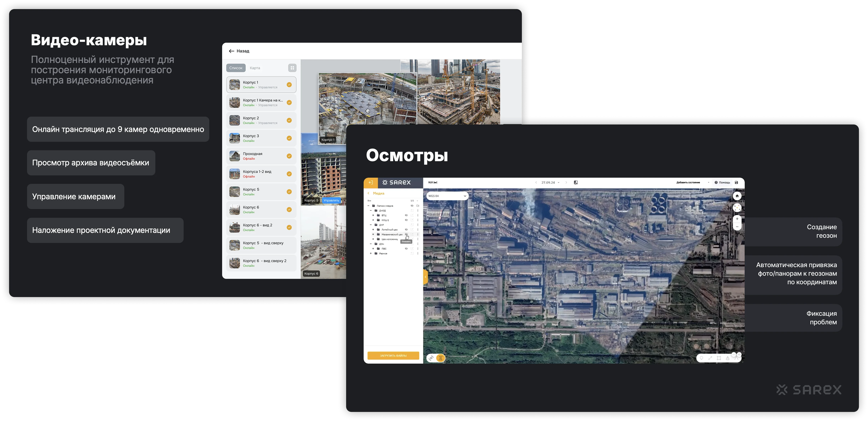Click the compass orientation button
Screen dimensions: 868x421
(737, 208)
